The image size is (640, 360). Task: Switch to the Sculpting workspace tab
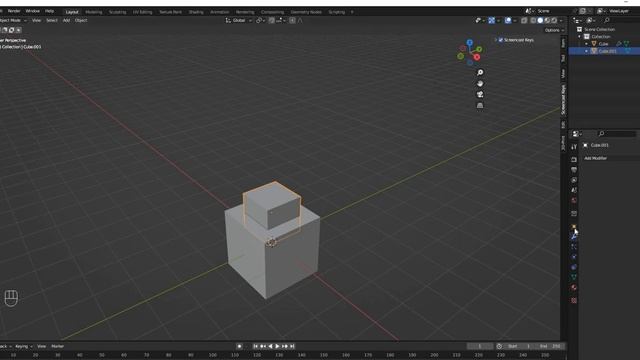coord(118,12)
